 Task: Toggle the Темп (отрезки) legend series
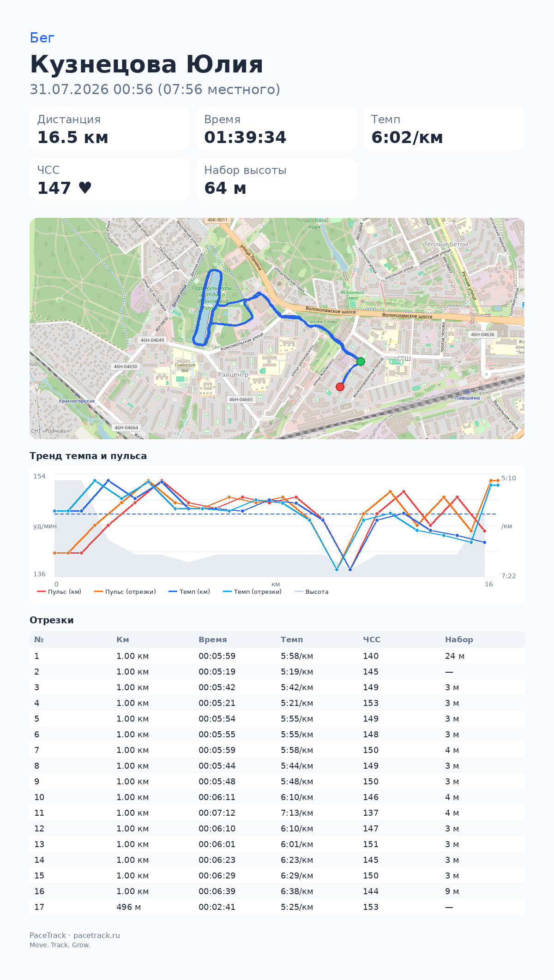click(x=252, y=592)
